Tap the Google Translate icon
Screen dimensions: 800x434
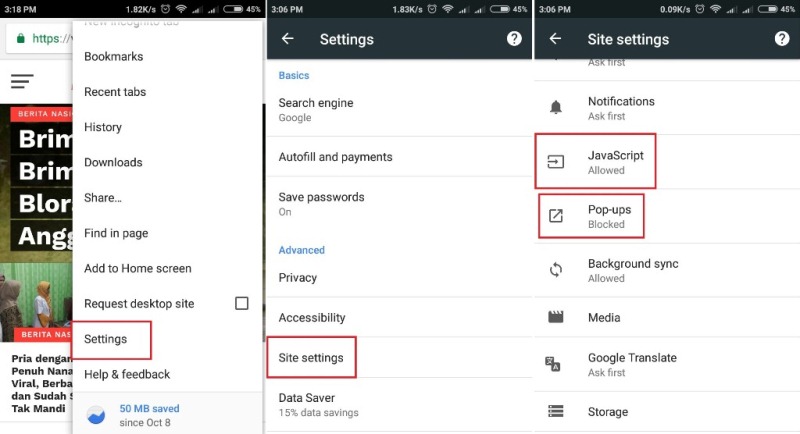pyautogui.click(x=553, y=364)
